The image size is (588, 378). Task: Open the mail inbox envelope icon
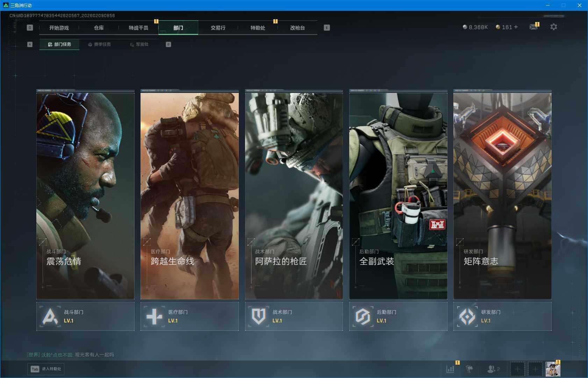tap(533, 27)
